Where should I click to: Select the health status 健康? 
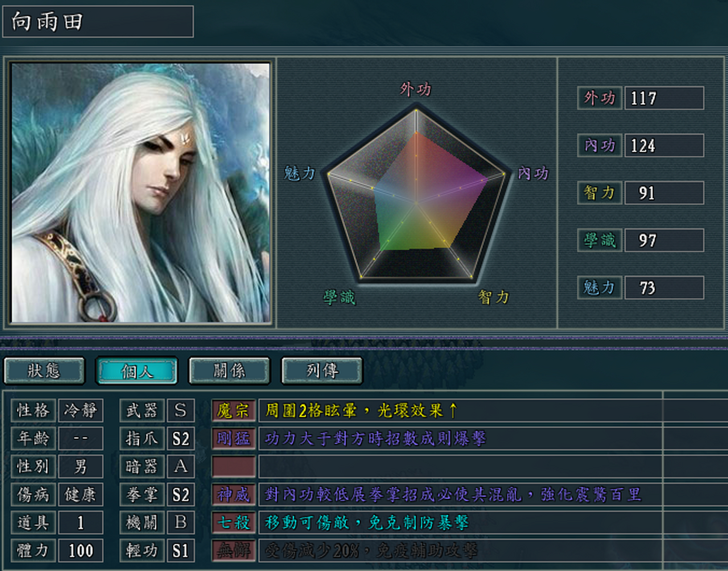pyautogui.click(x=81, y=495)
